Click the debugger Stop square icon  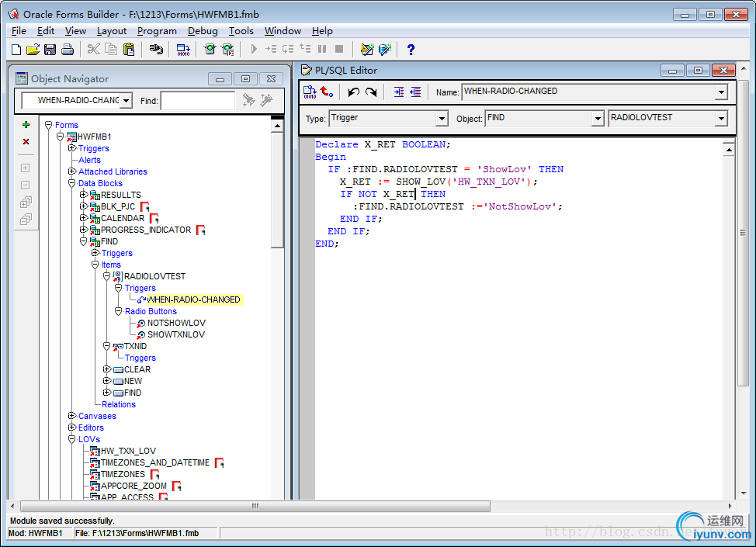coord(339,49)
